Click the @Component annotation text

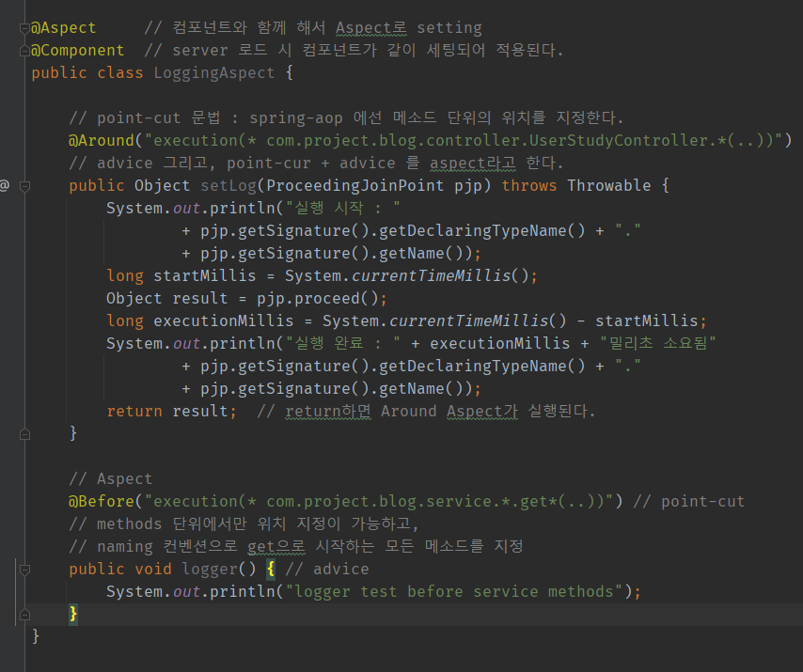(x=77, y=50)
